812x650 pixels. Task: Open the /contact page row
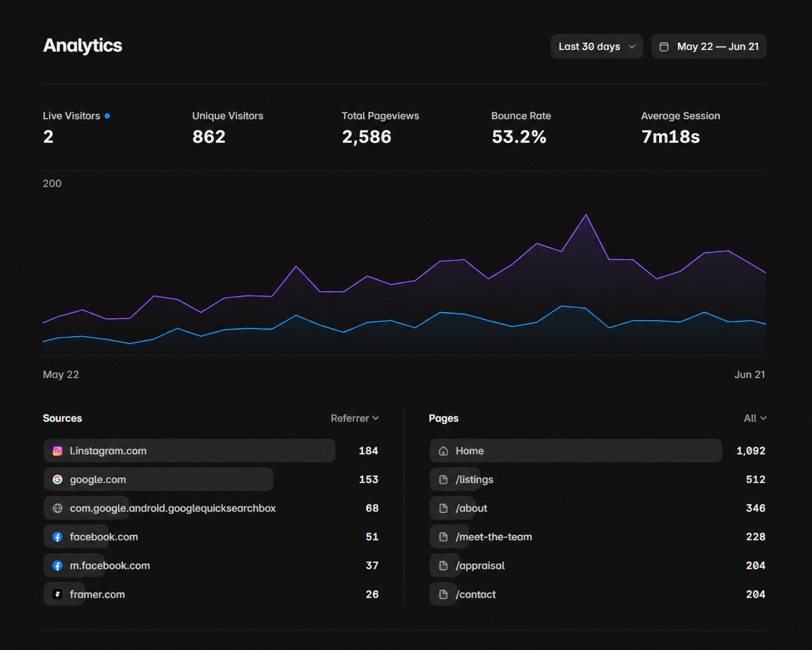click(598, 594)
